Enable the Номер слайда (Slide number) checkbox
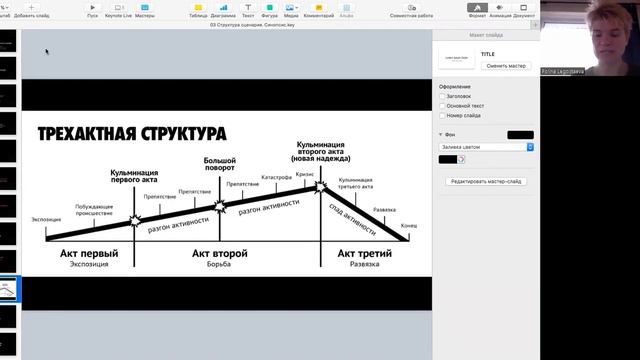Screen dimensions: 640x360 point(442,116)
